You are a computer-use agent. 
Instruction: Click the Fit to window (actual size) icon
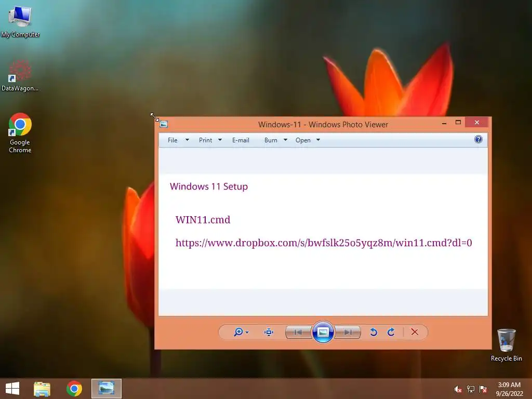(269, 332)
